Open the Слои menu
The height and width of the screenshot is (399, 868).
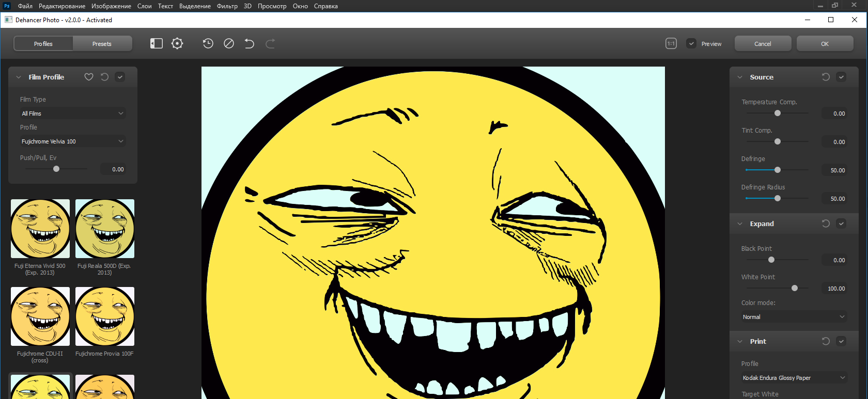(144, 6)
